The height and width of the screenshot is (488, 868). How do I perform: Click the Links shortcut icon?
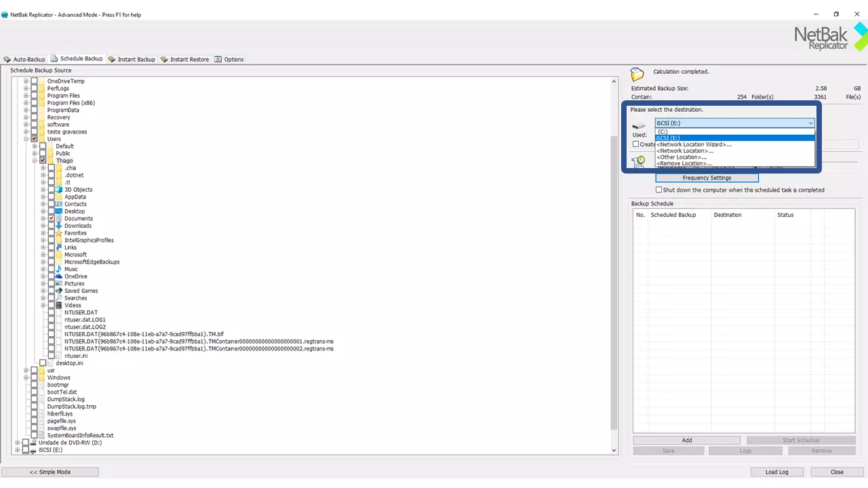(x=59, y=247)
